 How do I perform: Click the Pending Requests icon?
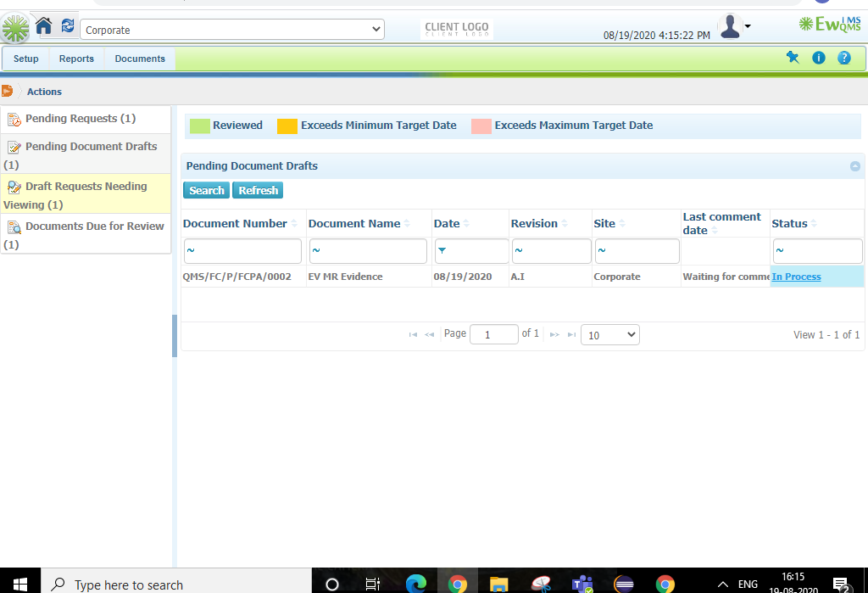14,119
